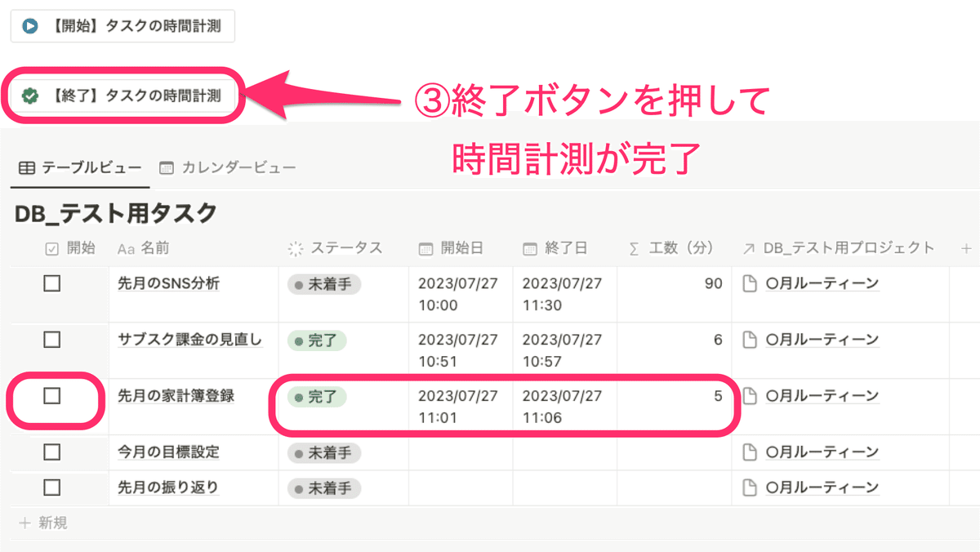Click page icon in 今月の目標設定 project cell
The height and width of the screenshot is (552, 980).
pos(749,452)
